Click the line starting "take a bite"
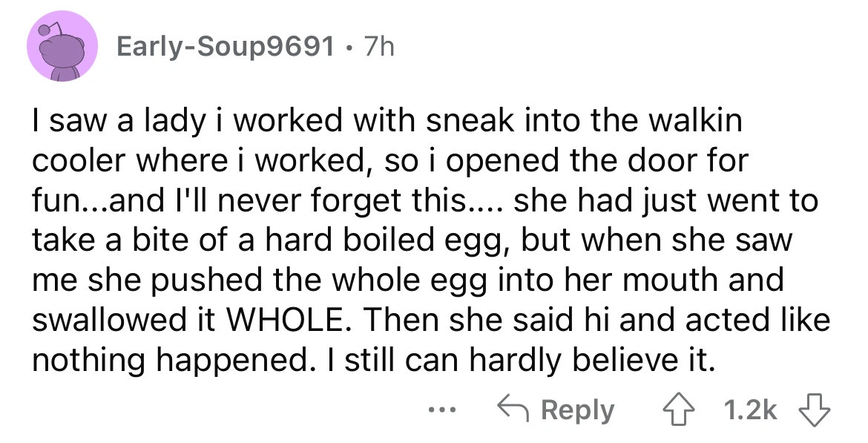Screen dimensions: 868x443 pos(412,240)
